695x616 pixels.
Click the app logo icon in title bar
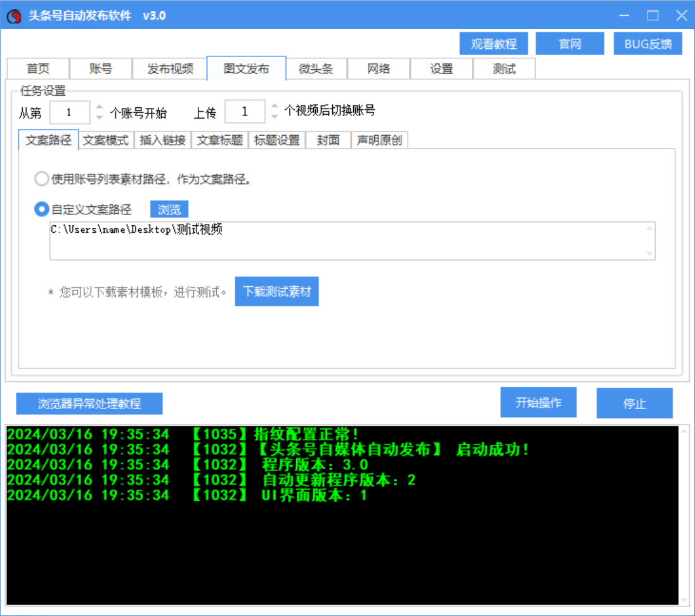pos(14,16)
